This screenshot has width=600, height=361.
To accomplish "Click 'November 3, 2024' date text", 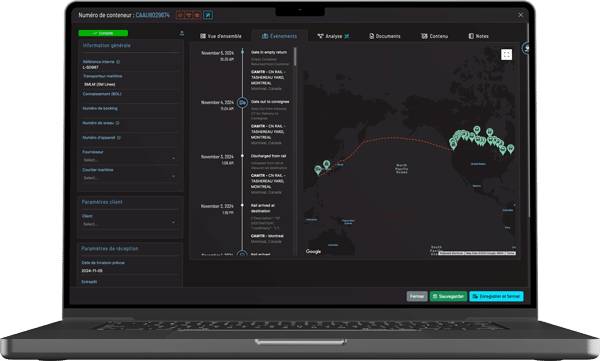I will [x=217, y=157].
